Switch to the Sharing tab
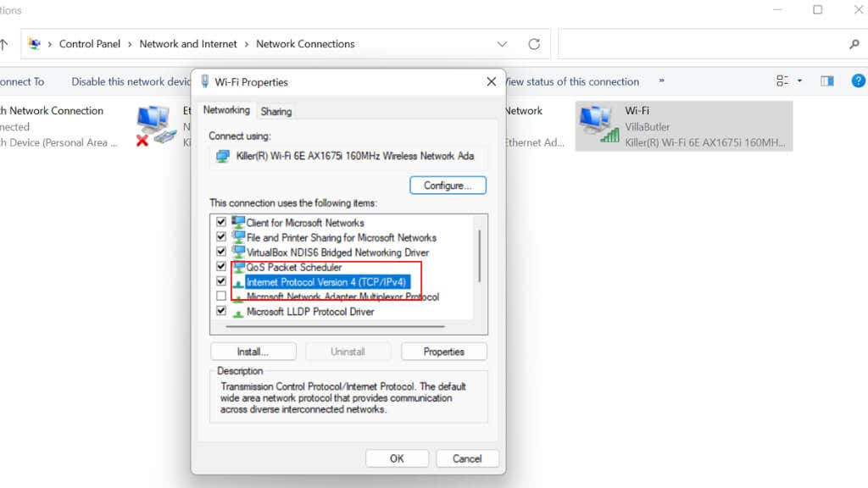Image resolution: width=868 pixels, height=488 pixels. (x=275, y=111)
